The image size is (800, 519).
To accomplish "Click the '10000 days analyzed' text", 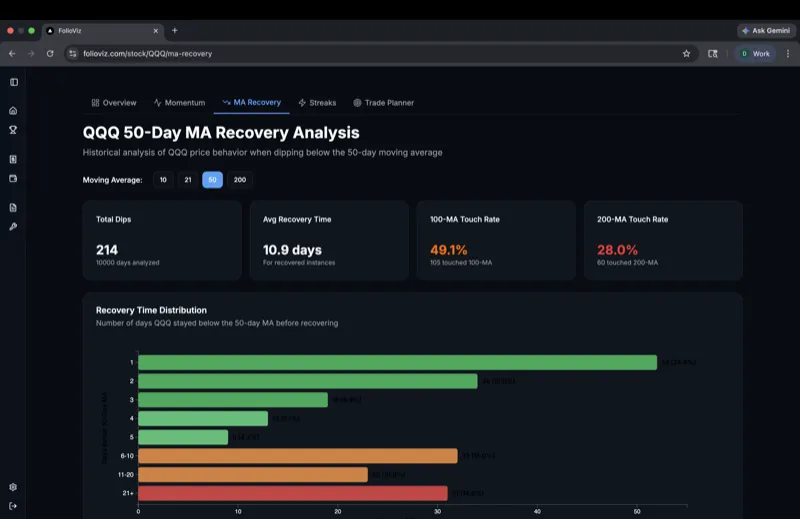I will 128,263.
